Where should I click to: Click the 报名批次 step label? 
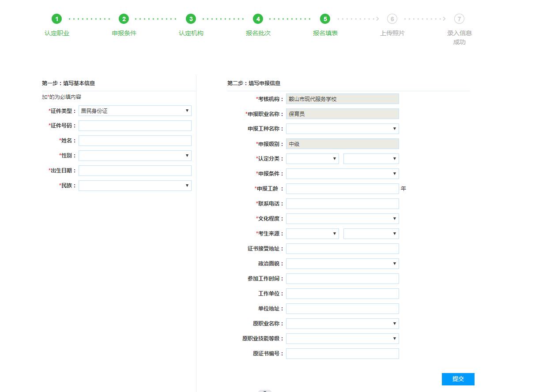(258, 33)
